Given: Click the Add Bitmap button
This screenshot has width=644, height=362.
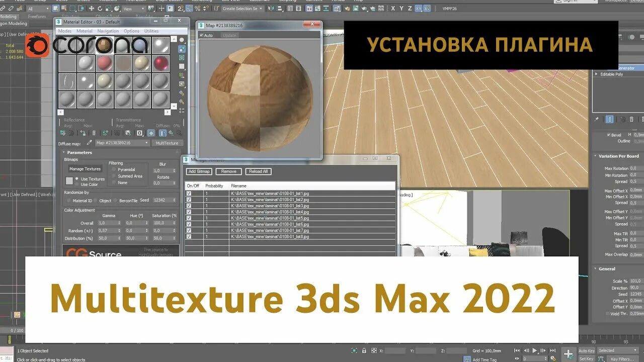Looking at the screenshot, I should click(x=200, y=171).
